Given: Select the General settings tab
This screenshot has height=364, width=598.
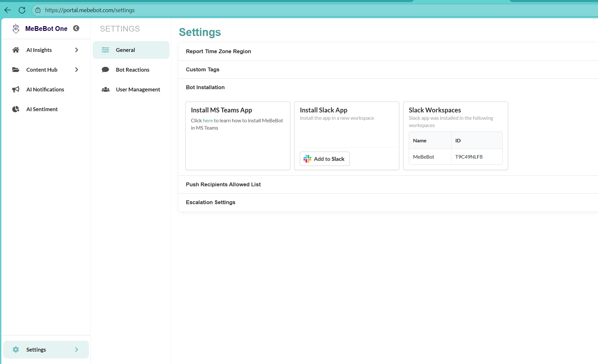Looking at the screenshot, I should (131, 50).
